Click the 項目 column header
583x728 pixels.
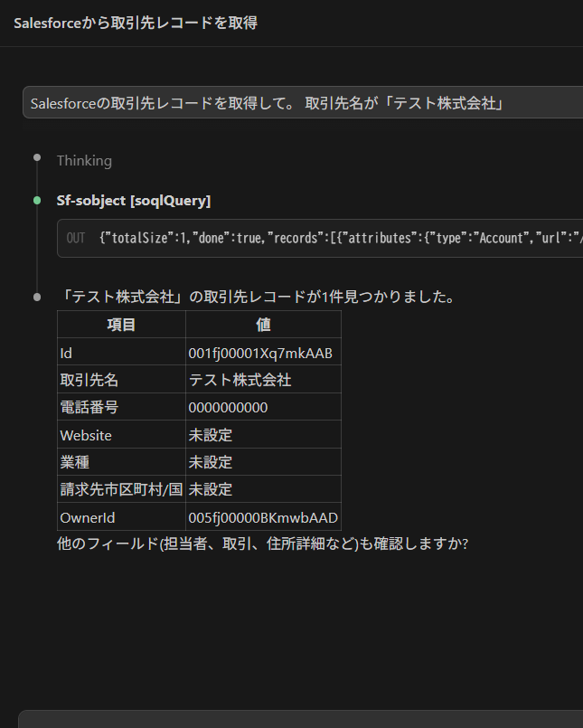121,324
